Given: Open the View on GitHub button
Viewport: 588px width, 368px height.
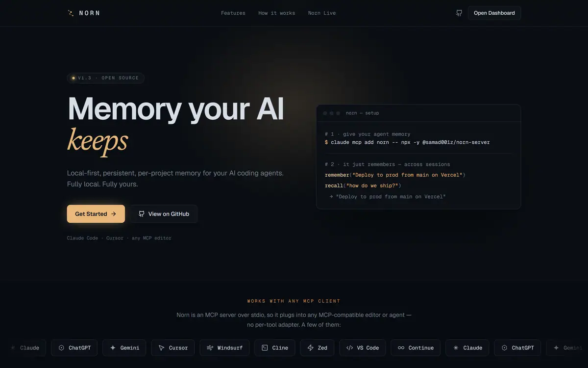Looking at the screenshot, I should point(164,214).
